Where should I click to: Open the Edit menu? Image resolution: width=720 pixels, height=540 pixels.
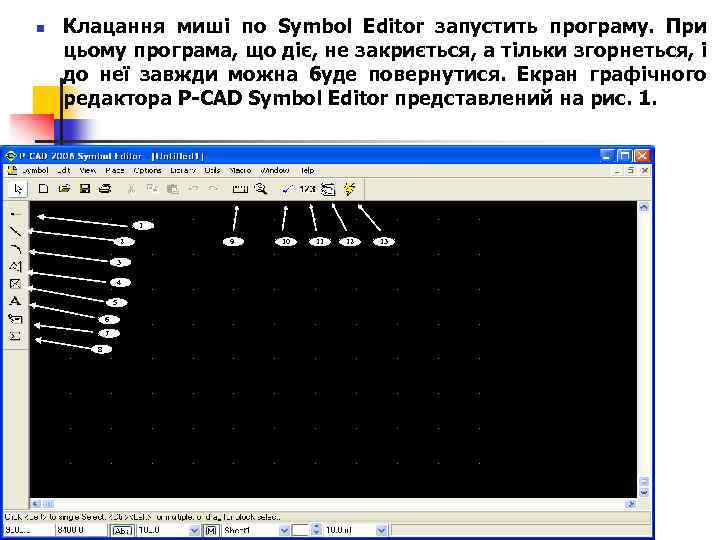tap(64, 170)
